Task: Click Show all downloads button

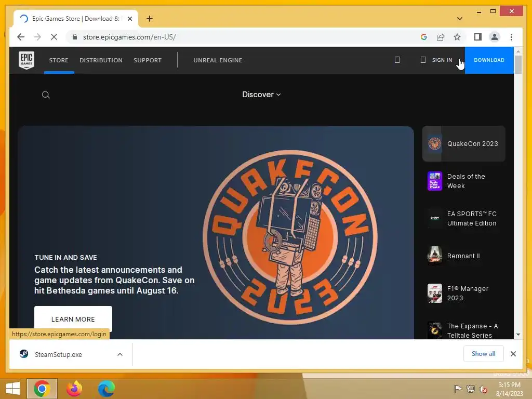Action: tap(484, 354)
